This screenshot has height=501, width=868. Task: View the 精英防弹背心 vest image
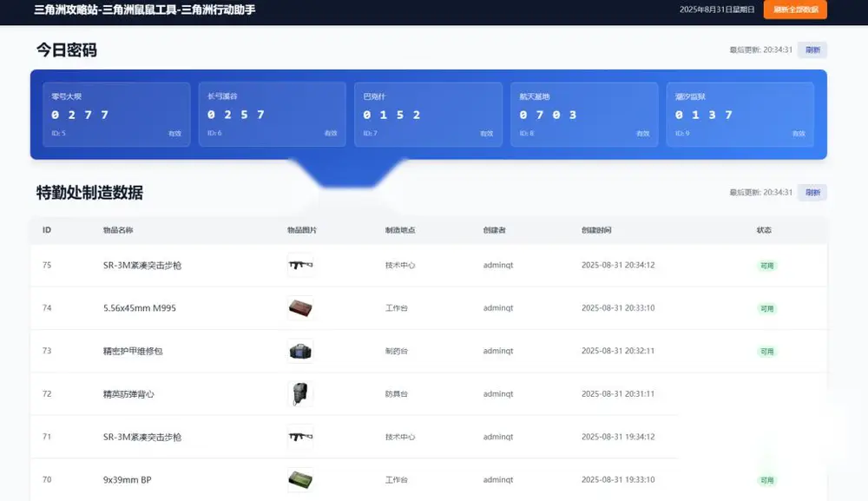pos(300,393)
